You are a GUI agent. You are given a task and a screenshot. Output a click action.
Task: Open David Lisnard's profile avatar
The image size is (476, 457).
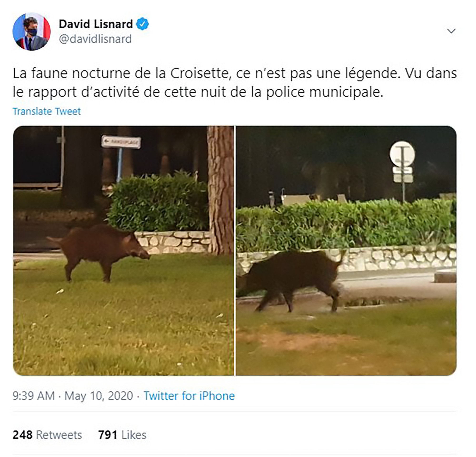pos(32,32)
